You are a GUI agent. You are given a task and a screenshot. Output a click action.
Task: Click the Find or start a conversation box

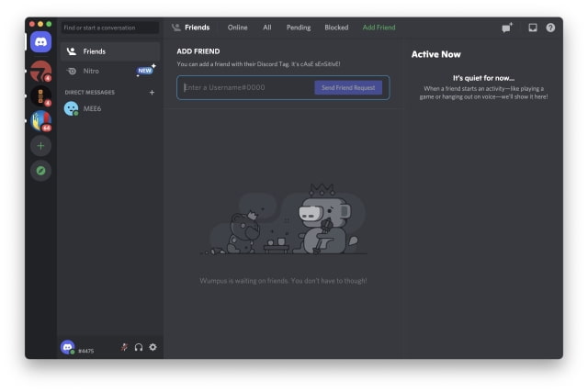pyautogui.click(x=110, y=28)
